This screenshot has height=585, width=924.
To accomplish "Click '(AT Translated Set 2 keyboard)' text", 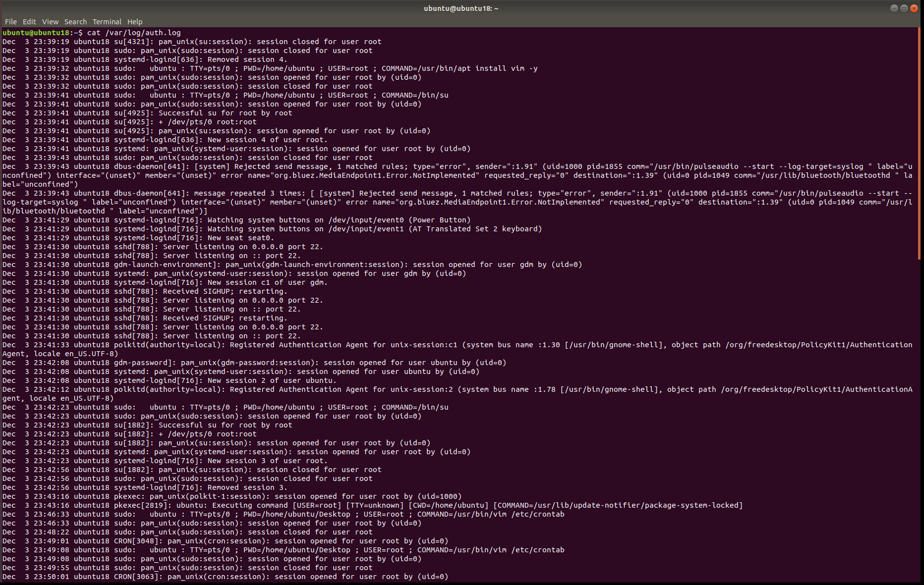I will (475, 229).
